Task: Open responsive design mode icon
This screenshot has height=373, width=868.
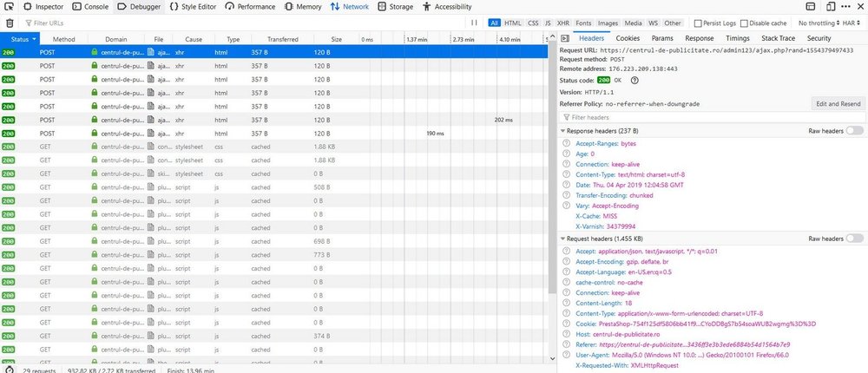Action: tap(831, 7)
